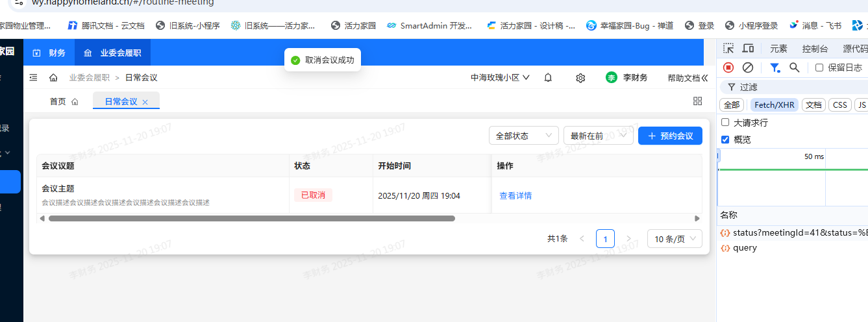The image size is (868, 322).
Task: Open the DevTools 控制台 tab
Action: click(x=815, y=49)
